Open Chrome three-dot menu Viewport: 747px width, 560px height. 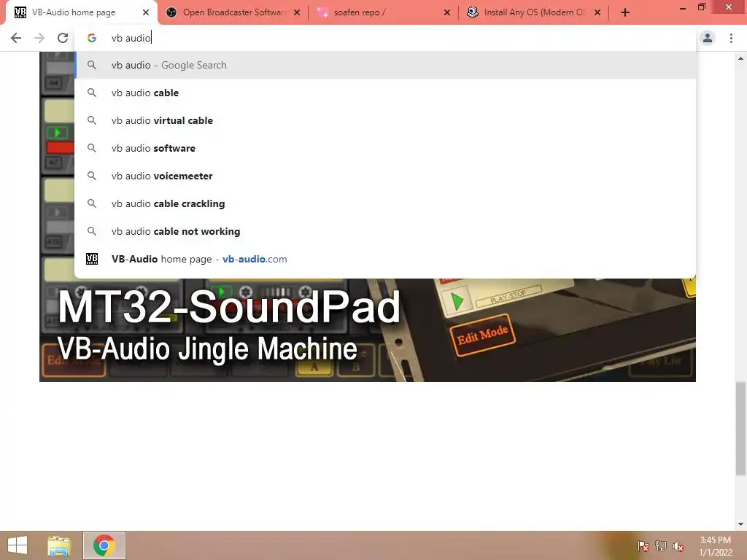(x=731, y=38)
